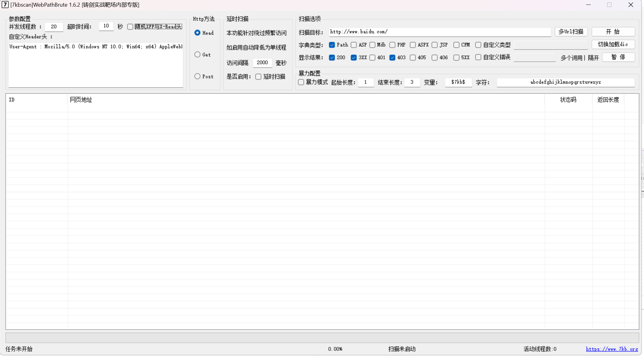
Task: Click the 并发线程数 thread count field
Action: click(x=54, y=27)
